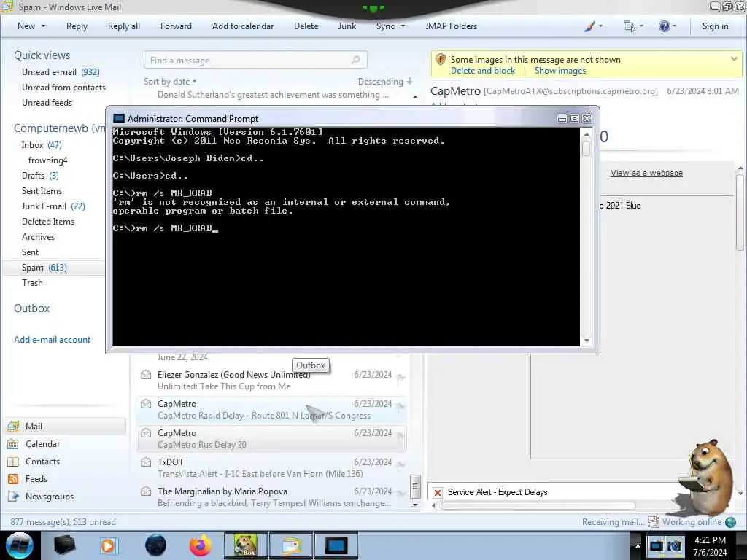Click the envelope icon beside TxDOT message

(x=146, y=462)
